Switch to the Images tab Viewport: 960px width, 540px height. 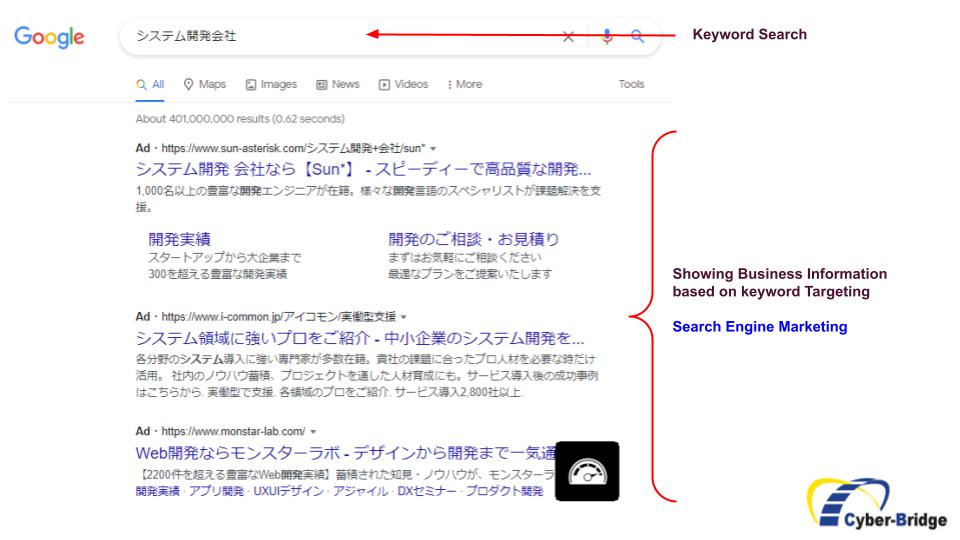pos(271,84)
